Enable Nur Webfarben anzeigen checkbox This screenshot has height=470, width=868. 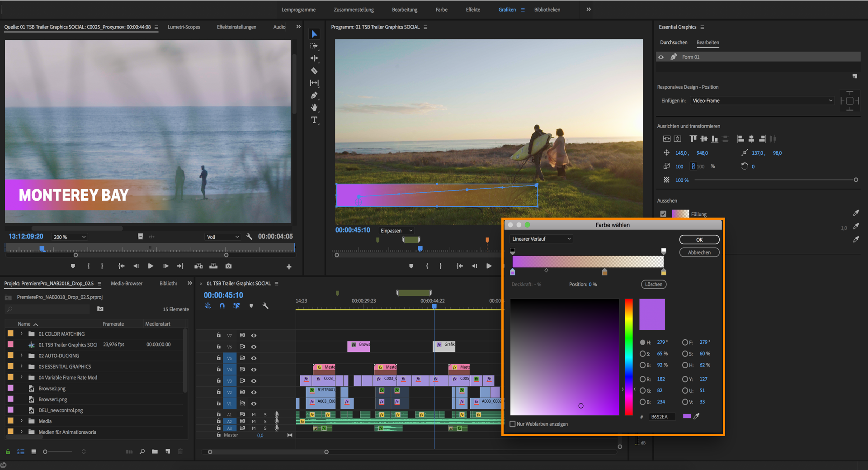click(x=513, y=424)
